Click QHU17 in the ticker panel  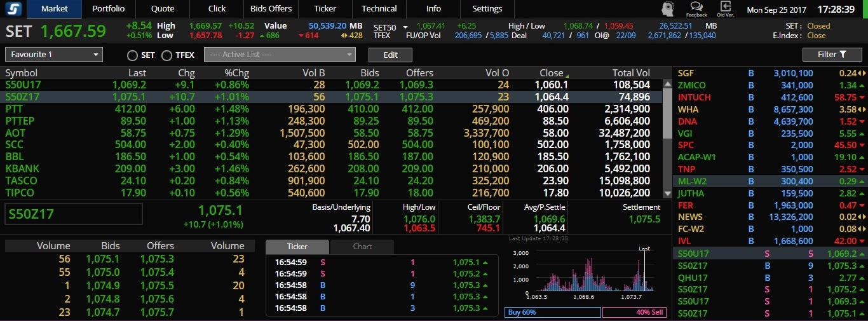coord(693,278)
